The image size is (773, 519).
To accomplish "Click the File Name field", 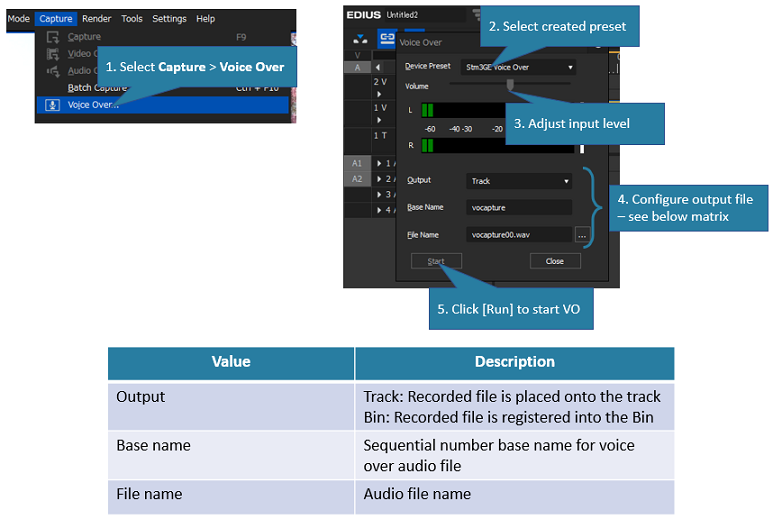I will click(519, 235).
